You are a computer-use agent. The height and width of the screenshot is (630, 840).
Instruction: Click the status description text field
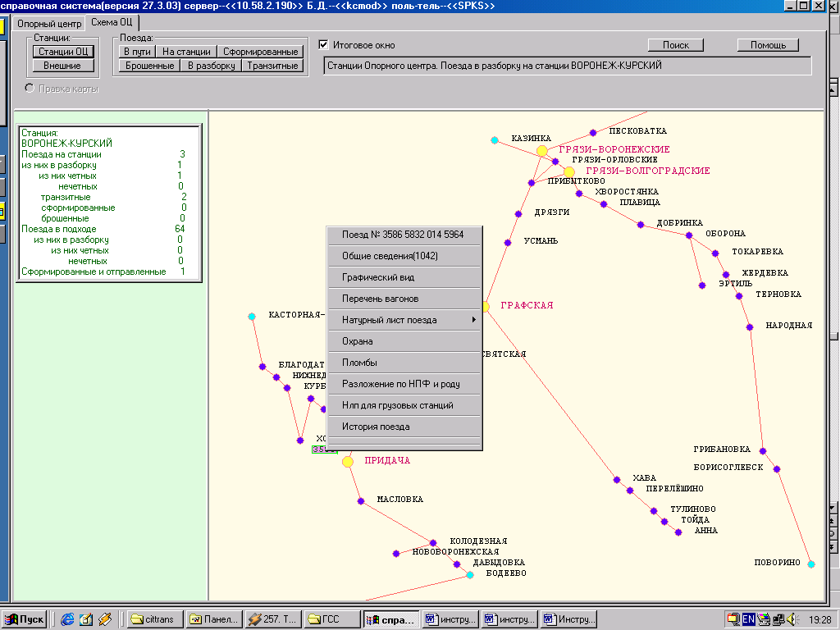pyautogui.click(x=568, y=66)
